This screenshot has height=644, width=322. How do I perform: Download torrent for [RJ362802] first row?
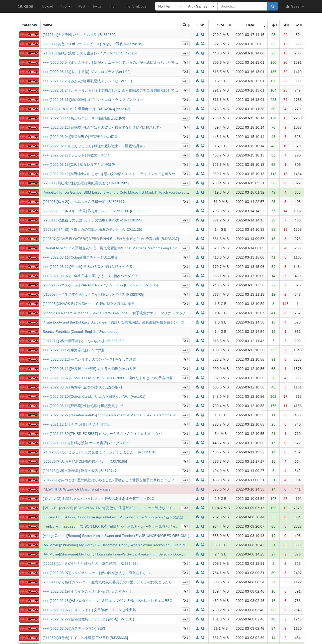tap(197, 35)
